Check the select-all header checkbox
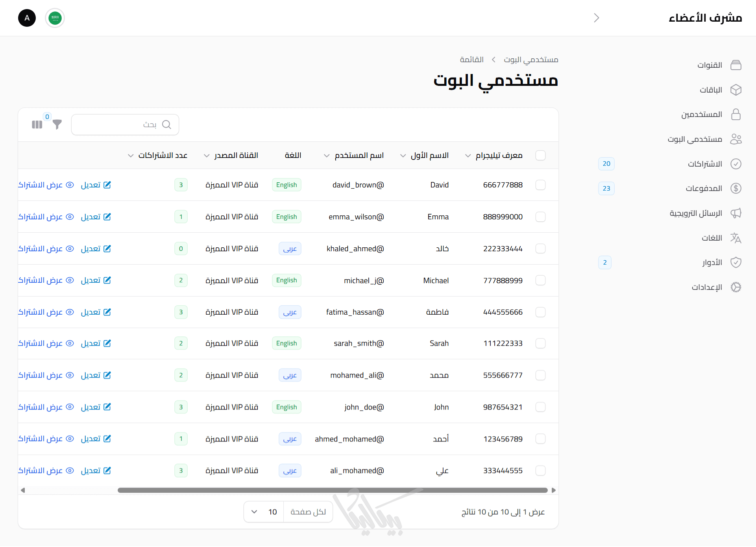 pos(540,155)
